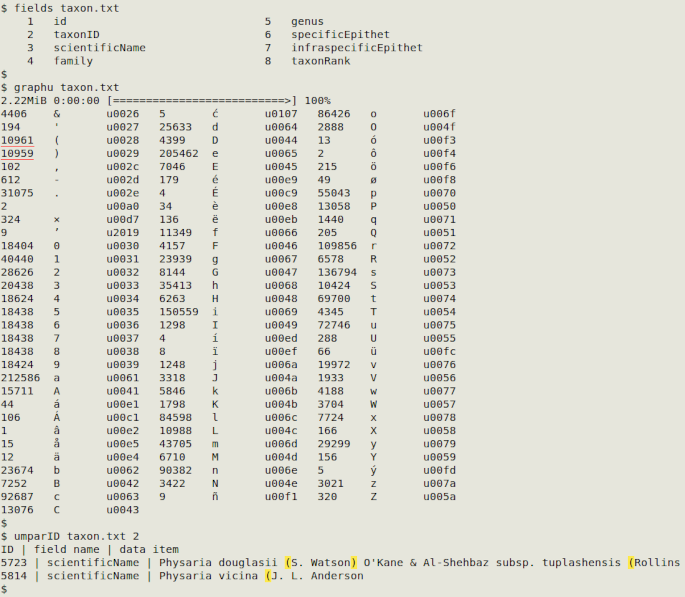Click the 'infraspecificEpithet' field label

pyautogui.click(x=357, y=48)
